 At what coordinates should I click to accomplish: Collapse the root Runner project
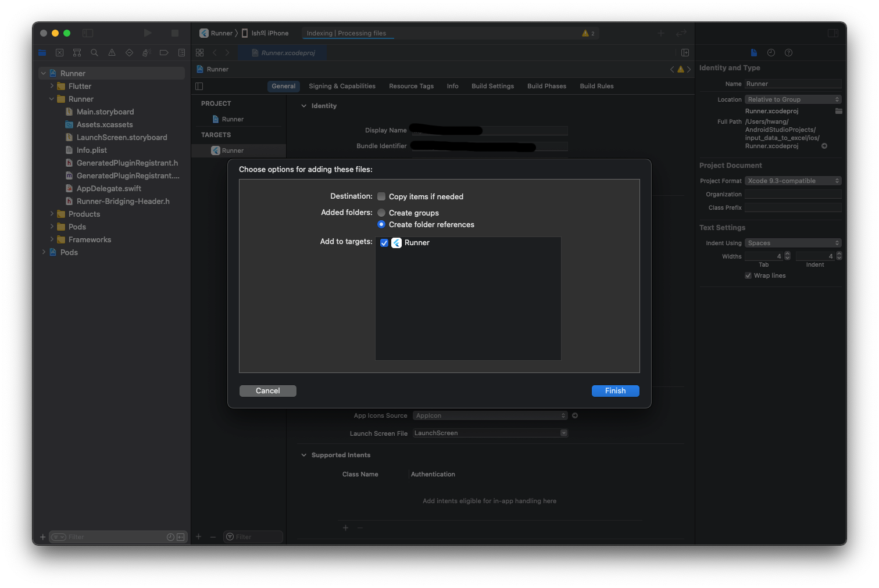pos(43,73)
